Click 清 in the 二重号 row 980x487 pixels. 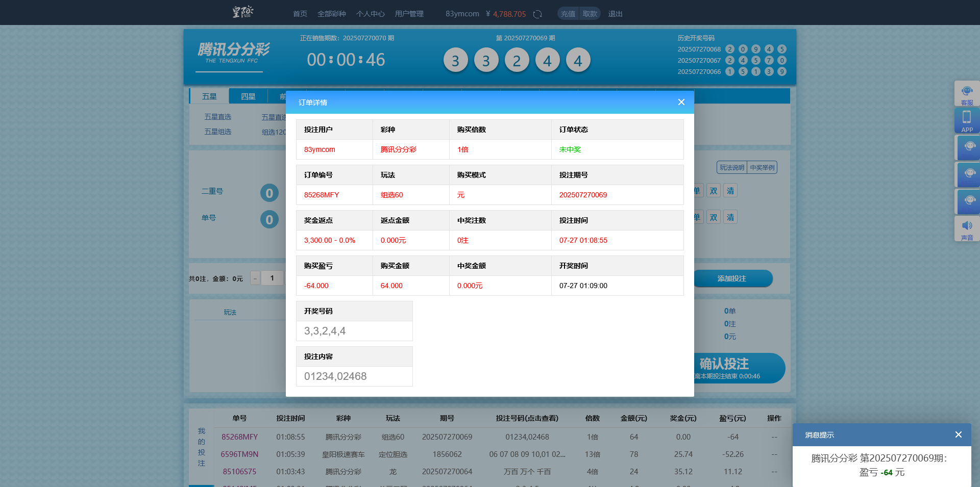(730, 191)
